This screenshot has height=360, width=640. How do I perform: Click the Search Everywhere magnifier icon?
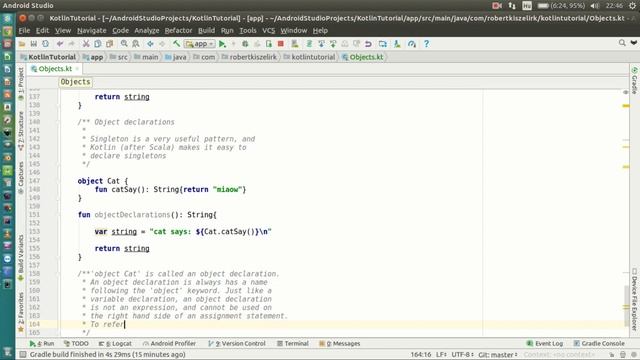(622, 42)
